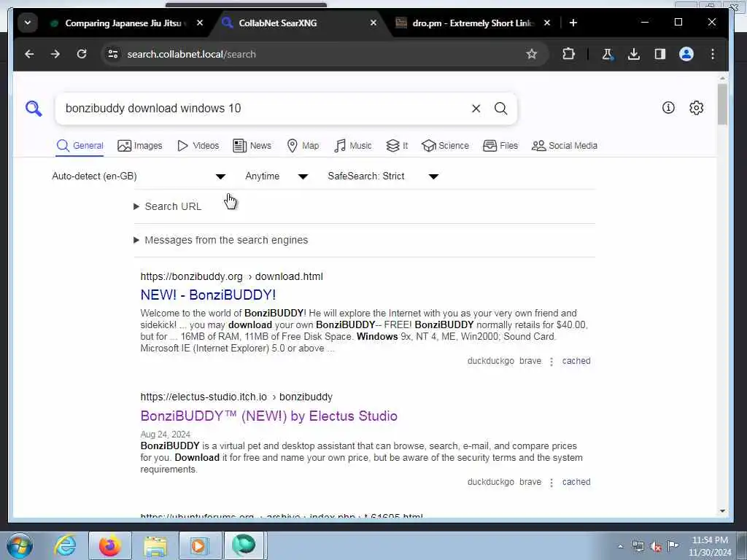Open Chrome Labs flask icon
Image resolution: width=747 pixels, height=560 pixels.
pos(608,54)
